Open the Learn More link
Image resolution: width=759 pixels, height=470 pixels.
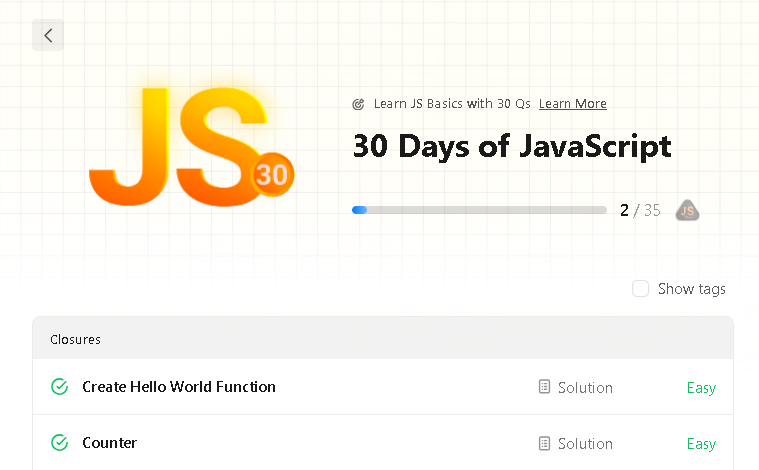click(x=573, y=104)
